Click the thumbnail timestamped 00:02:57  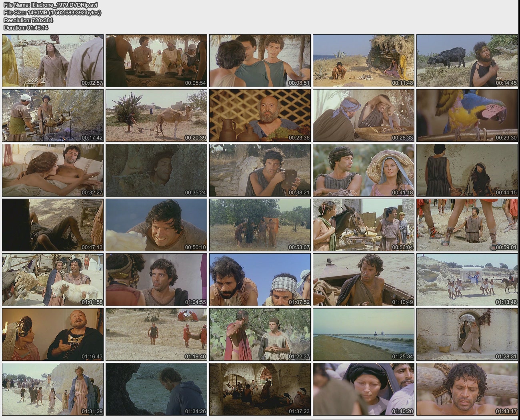point(52,61)
